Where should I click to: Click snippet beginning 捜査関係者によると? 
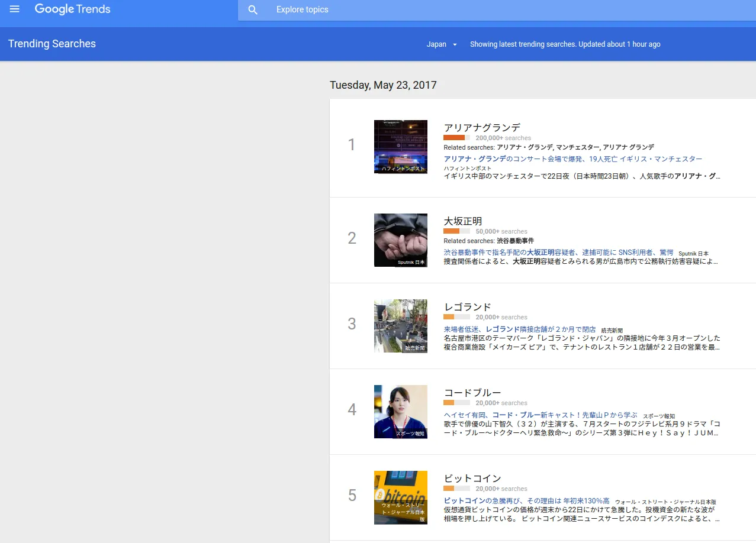pos(581,261)
